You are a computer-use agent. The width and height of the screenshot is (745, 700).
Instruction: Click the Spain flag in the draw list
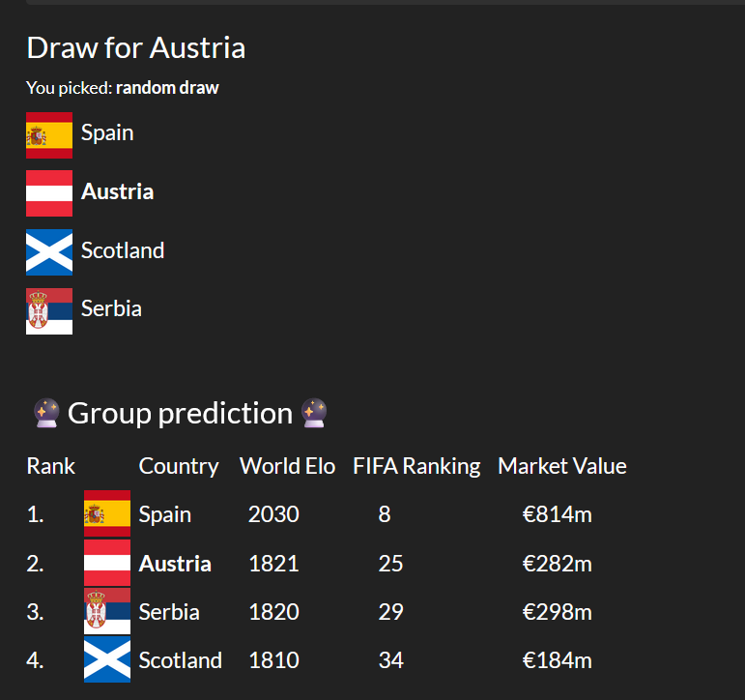pyautogui.click(x=49, y=134)
